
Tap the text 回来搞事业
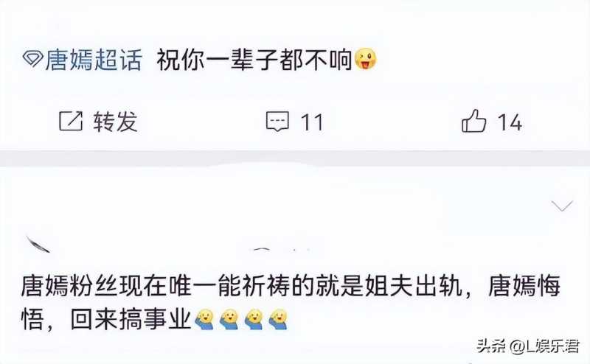pos(131,321)
